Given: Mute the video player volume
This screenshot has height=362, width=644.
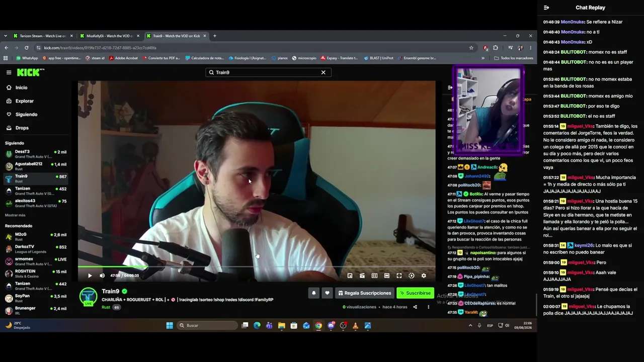Looking at the screenshot, I should (102, 276).
